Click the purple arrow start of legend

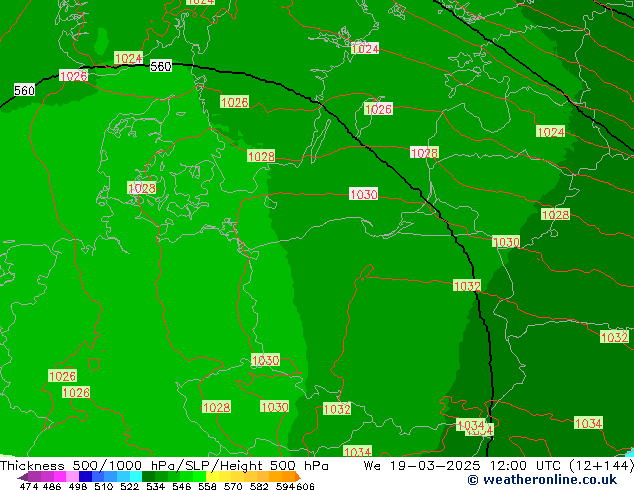coord(23,477)
